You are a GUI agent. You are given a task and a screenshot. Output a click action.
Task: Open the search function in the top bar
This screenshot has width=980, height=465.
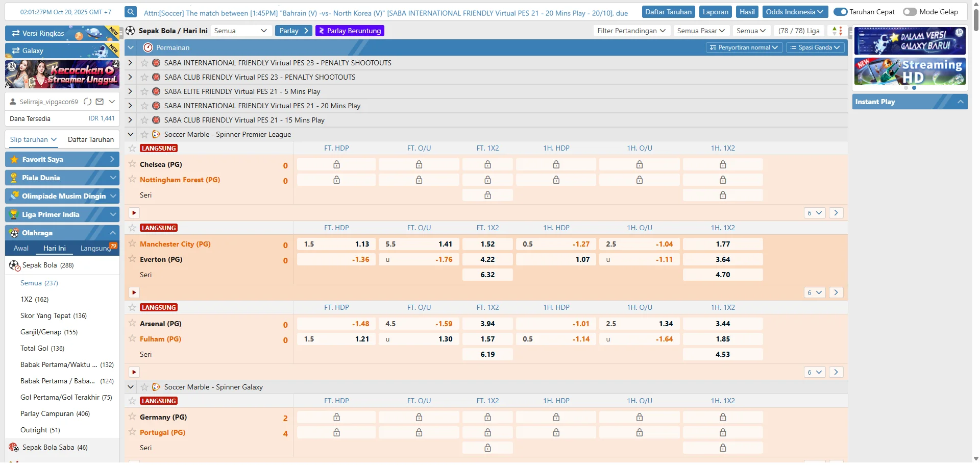pyautogui.click(x=131, y=11)
